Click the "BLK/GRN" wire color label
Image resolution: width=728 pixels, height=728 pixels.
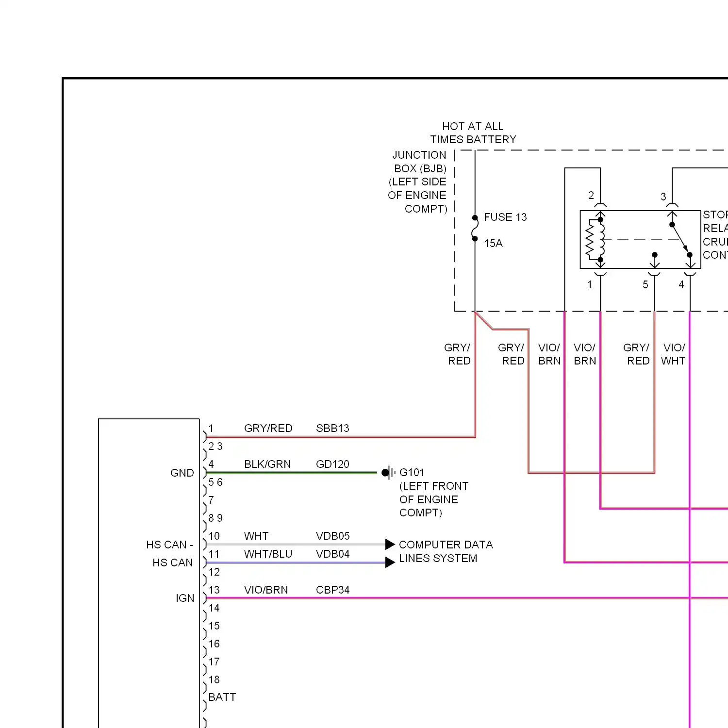pos(267,464)
